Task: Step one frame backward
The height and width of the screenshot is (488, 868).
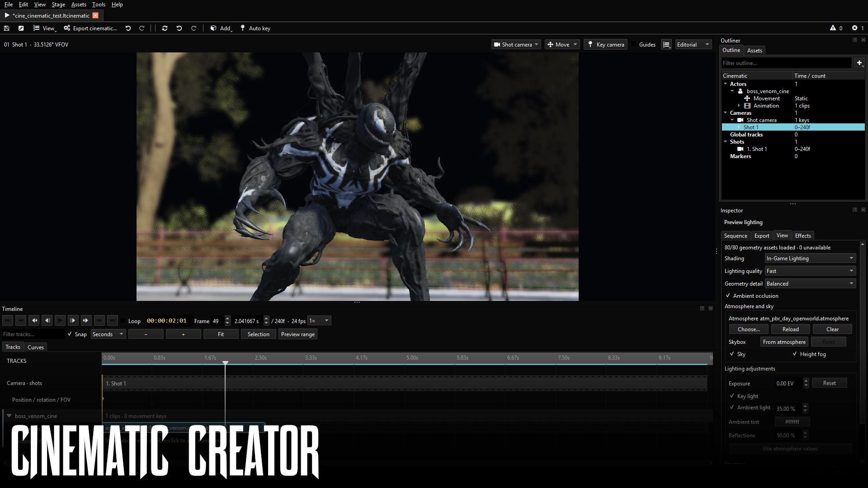Action: 47,320
